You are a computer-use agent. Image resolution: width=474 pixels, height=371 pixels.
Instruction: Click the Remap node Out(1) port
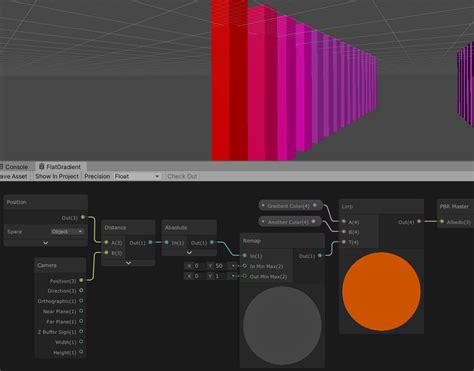(320, 255)
